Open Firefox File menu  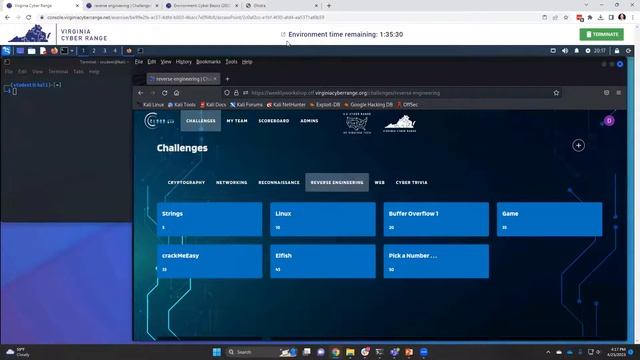pos(139,62)
